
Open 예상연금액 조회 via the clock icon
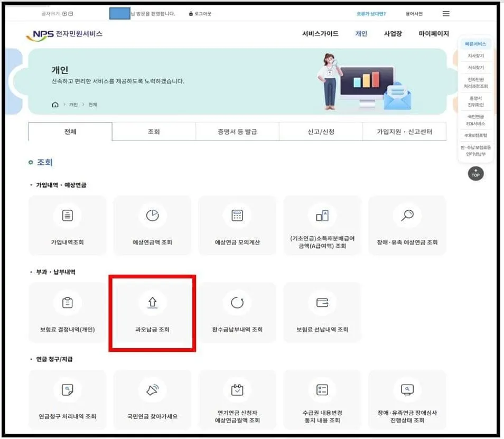pos(152,215)
